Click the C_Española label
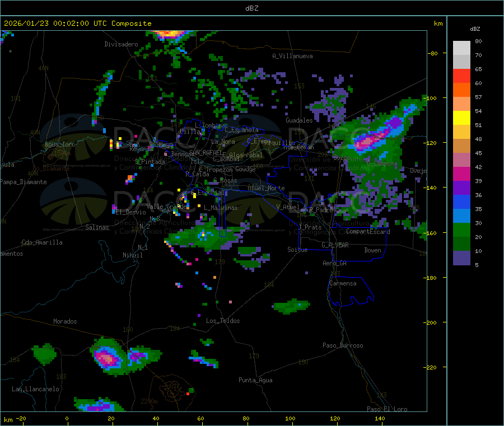Image resolution: width=504 pixels, height=426 pixels. pos(242,130)
